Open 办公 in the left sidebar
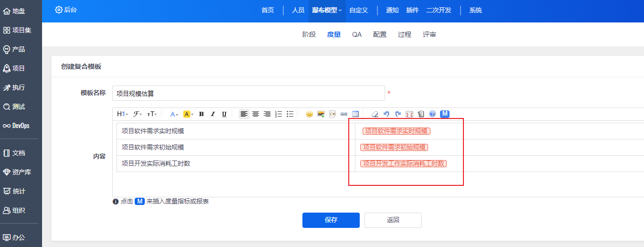The image size is (644, 247). click(14, 237)
